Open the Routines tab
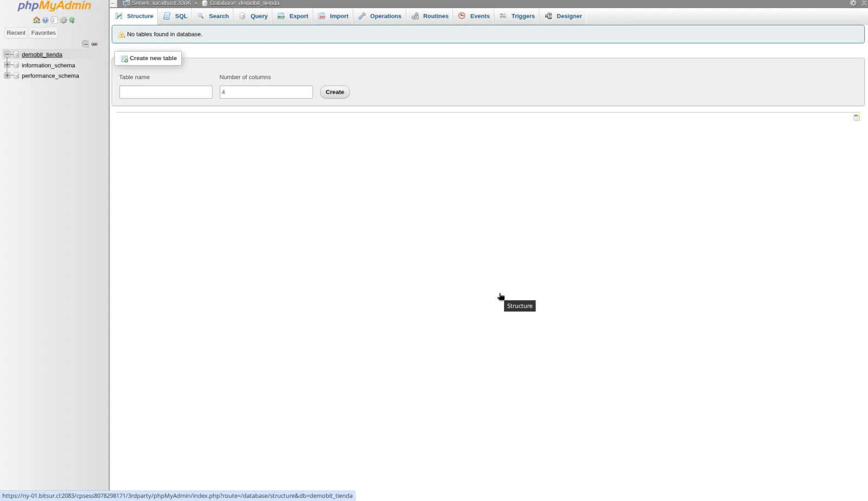The height and width of the screenshot is (501, 868). coord(430,16)
